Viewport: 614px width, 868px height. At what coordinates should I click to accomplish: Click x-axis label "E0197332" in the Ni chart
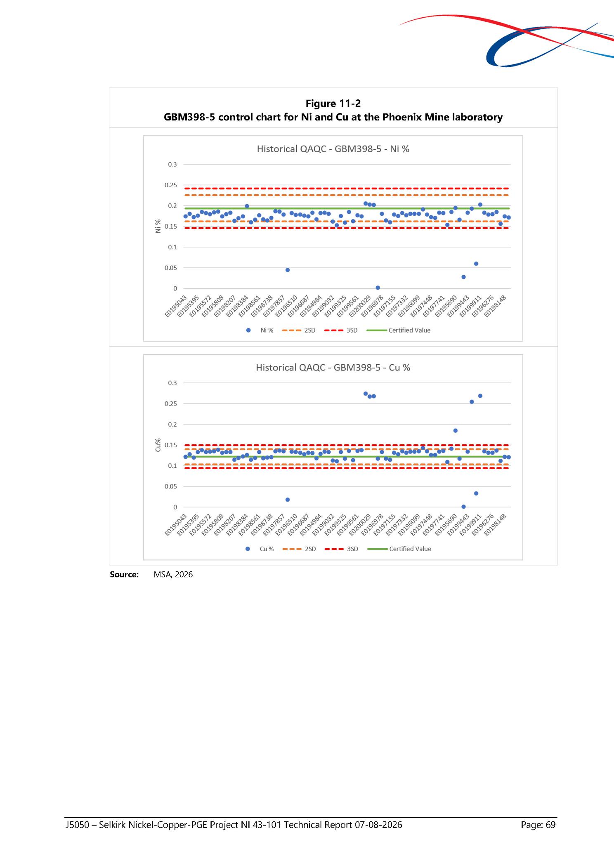(x=397, y=306)
